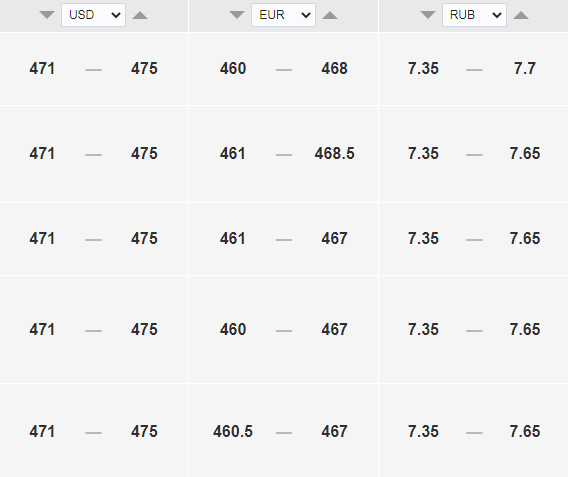Image resolution: width=568 pixels, height=477 pixels.
Task: Click the 475 USD sell rate in last row
Action: [x=144, y=431]
